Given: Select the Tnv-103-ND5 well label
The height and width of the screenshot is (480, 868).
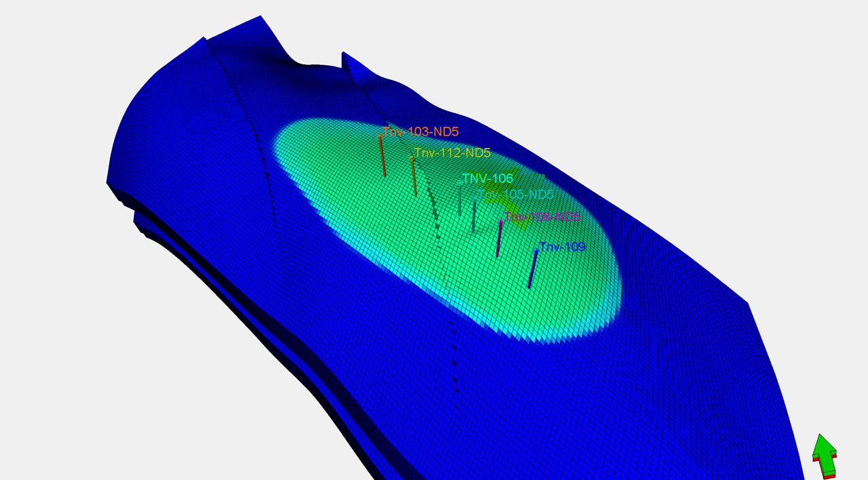Looking at the screenshot, I should [x=420, y=132].
